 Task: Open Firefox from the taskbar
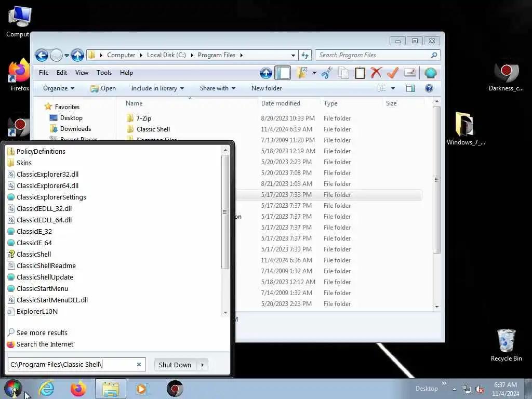(78, 389)
